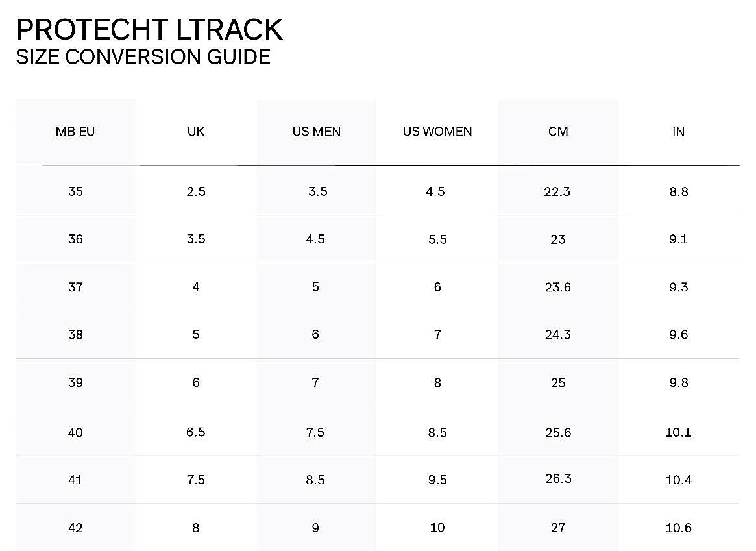Click the 26.3 CM value
Screen dimensions: 756x551
(558, 478)
